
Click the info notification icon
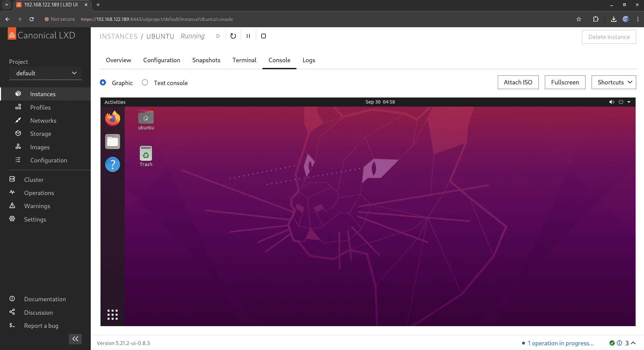(x=619, y=343)
